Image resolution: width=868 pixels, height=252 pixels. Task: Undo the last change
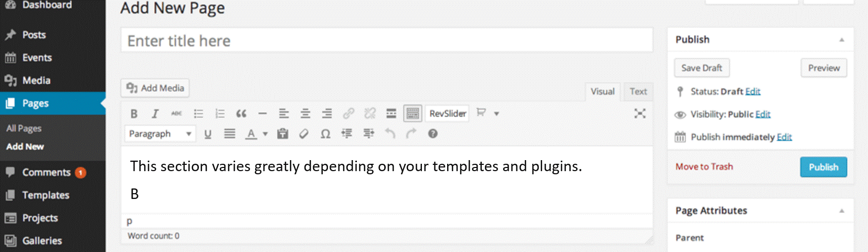[390, 134]
